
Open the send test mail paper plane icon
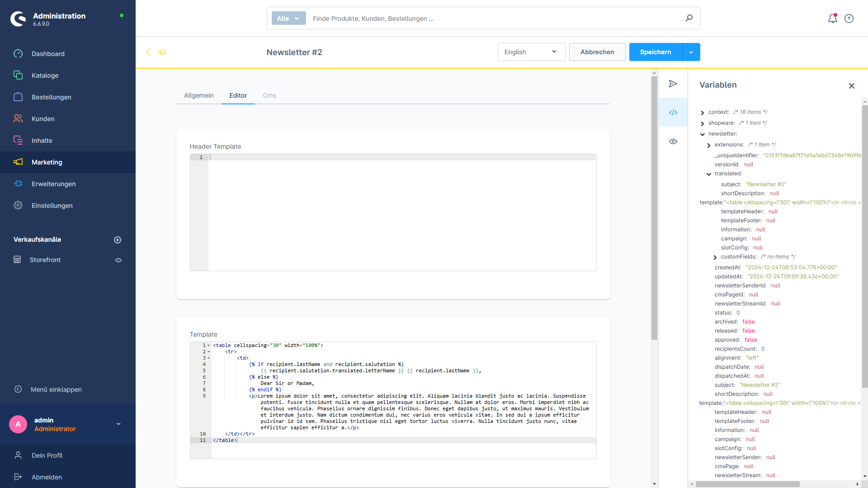point(673,84)
